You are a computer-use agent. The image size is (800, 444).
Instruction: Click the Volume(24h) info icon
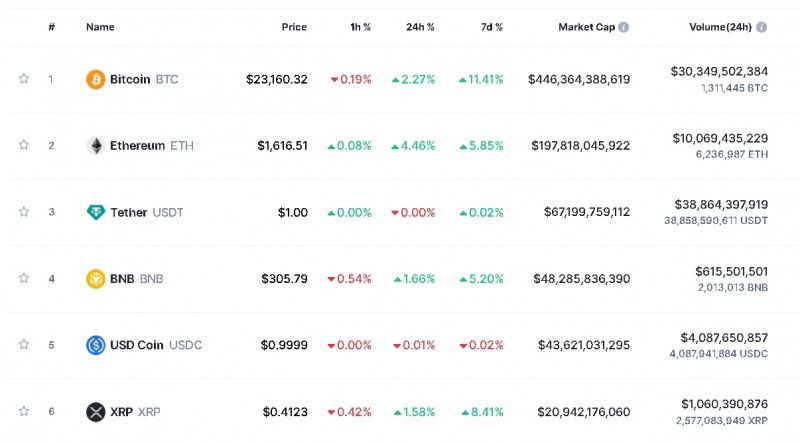(x=762, y=27)
